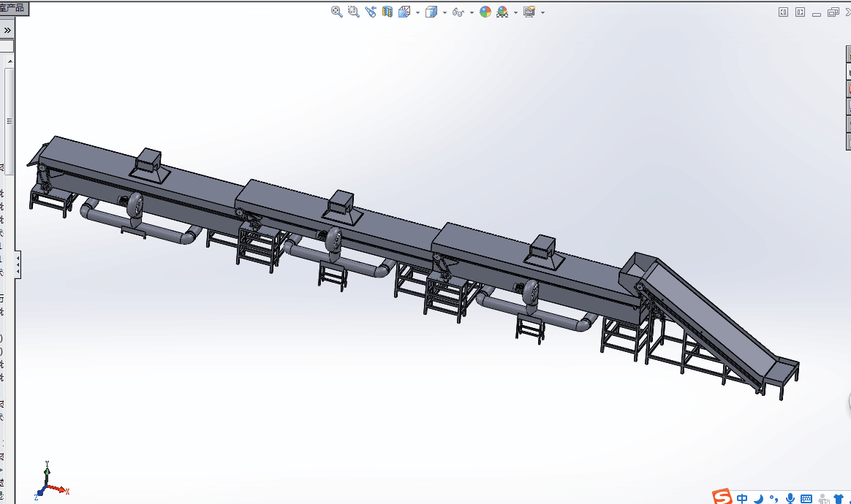Click the Sogou skin shirt icon
The image size is (851, 504).
[x=839, y=499]
